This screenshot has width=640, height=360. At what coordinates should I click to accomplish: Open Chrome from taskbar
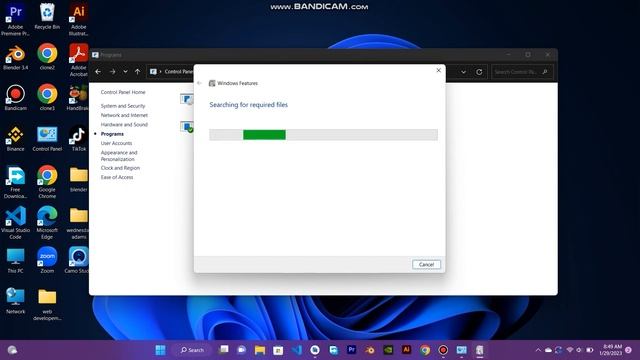pyautogui.click(x=425, y=350)
